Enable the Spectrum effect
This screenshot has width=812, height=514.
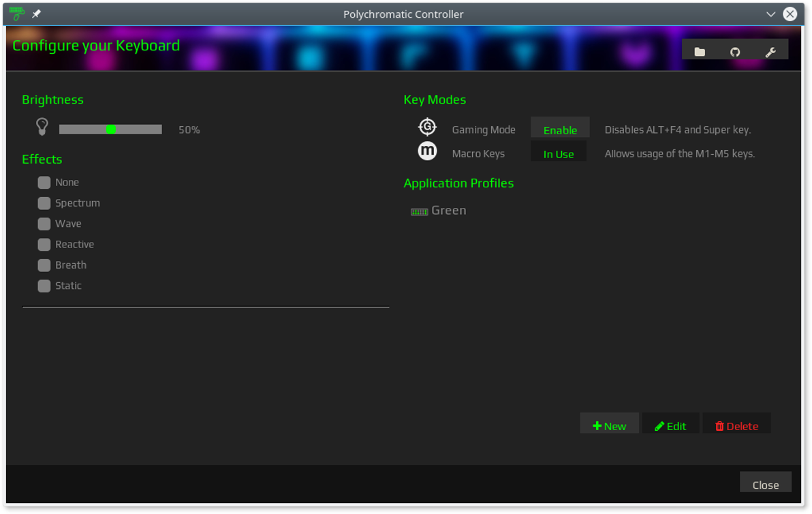click(44, 203)
